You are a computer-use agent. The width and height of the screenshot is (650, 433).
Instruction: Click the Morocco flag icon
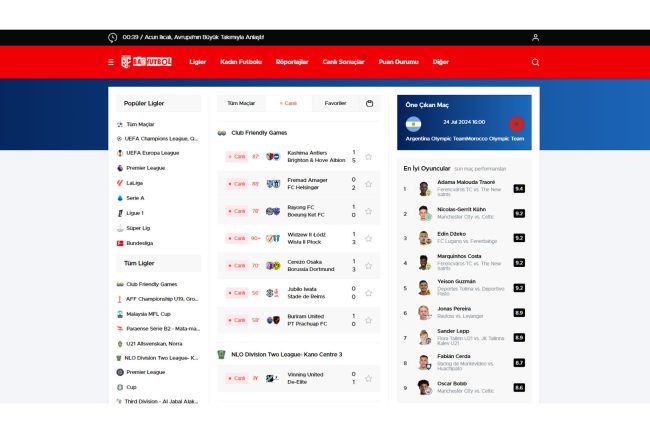[516, 124]
